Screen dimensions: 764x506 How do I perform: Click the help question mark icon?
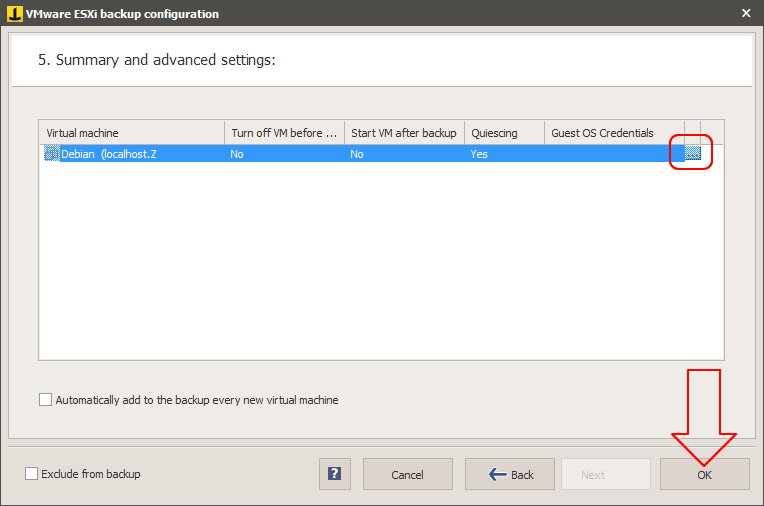pos(335,474)
